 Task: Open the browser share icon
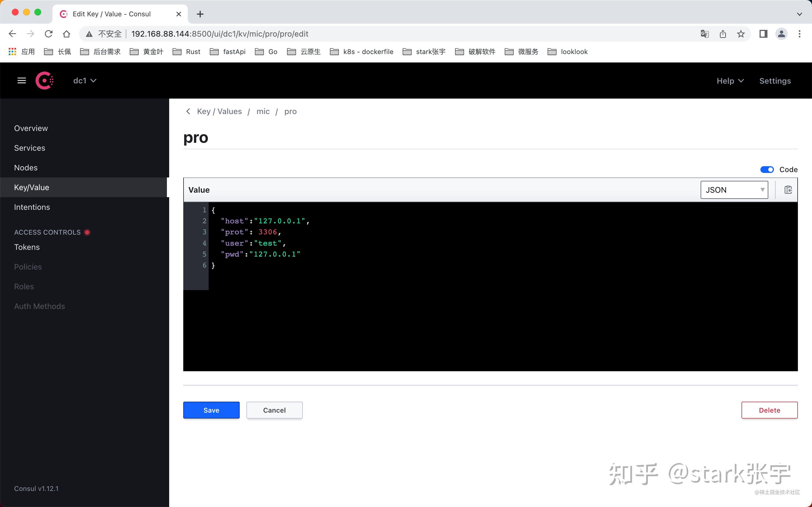[x=723, y=34]
